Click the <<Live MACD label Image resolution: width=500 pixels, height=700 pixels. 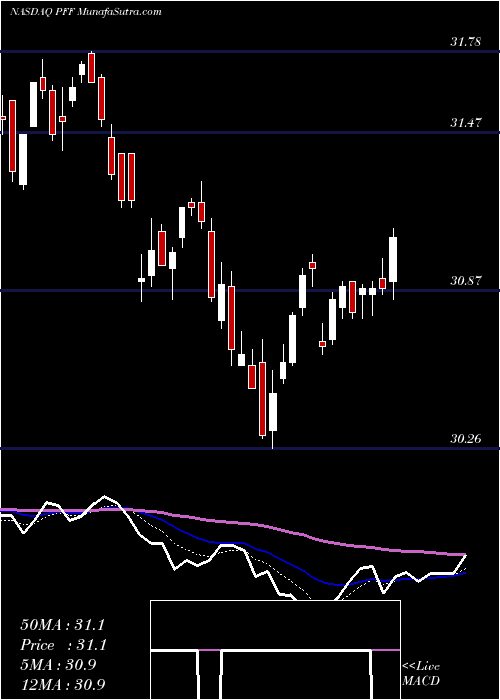tap(421, 673)
